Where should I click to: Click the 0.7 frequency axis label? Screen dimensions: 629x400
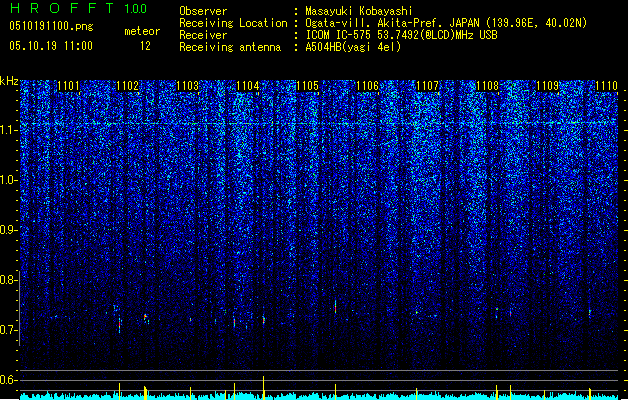8,330
